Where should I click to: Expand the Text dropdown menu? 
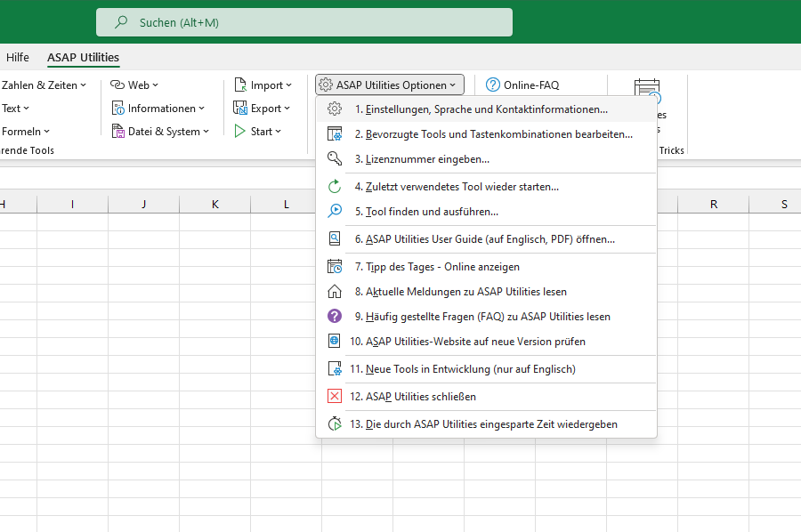(x=27, y=109)
